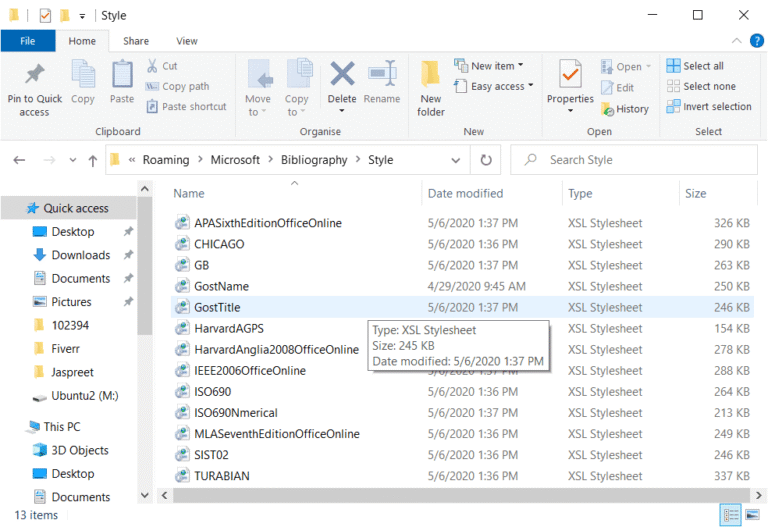Switch to details view icon in status bar

click(731, 515)
